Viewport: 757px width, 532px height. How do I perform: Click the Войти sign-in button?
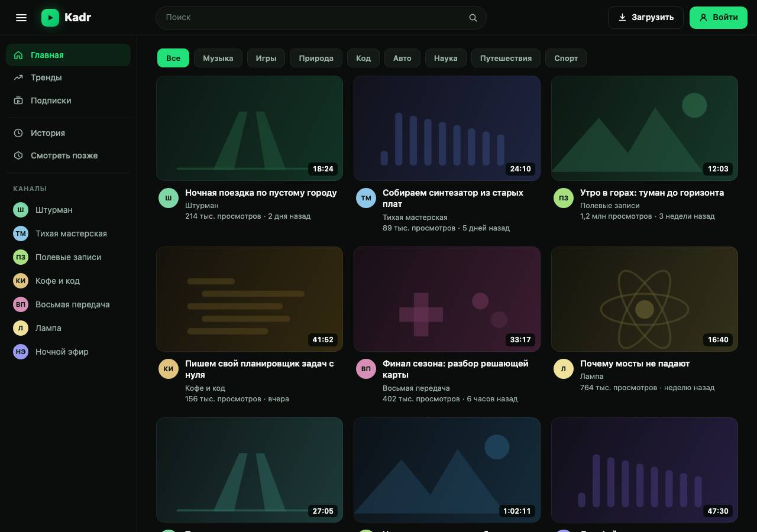719,18
